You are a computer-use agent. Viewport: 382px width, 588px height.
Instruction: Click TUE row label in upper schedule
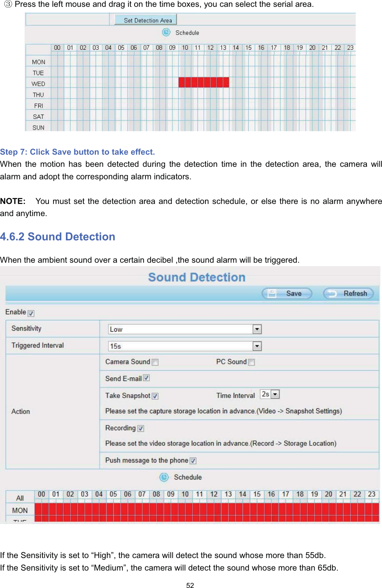38,73
